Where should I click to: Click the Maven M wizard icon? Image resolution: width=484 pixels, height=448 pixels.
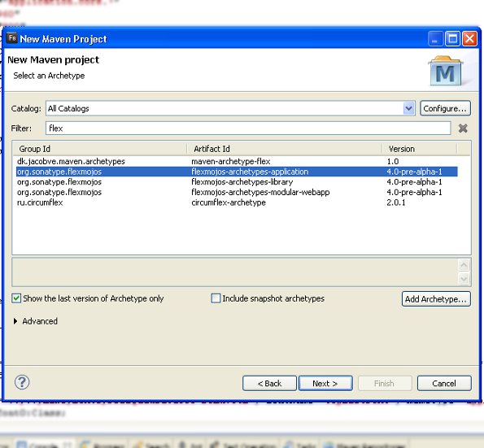pos(445,72)
